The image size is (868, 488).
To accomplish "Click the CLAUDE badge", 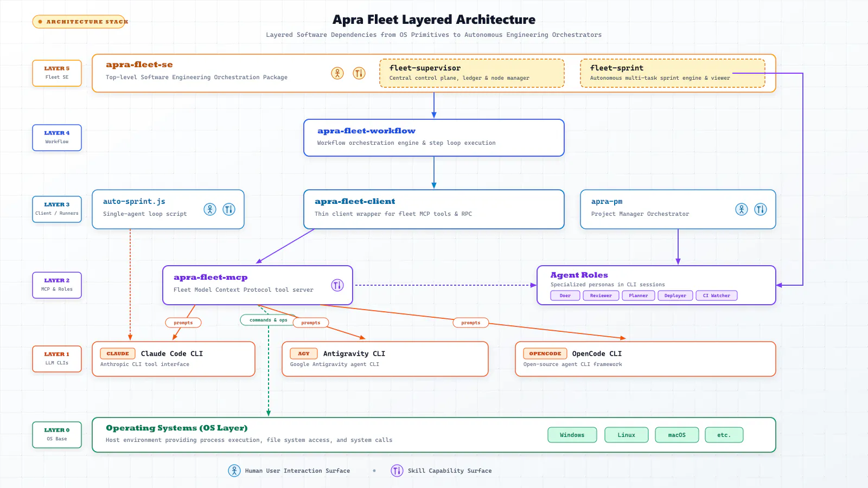I will [118, 354].
